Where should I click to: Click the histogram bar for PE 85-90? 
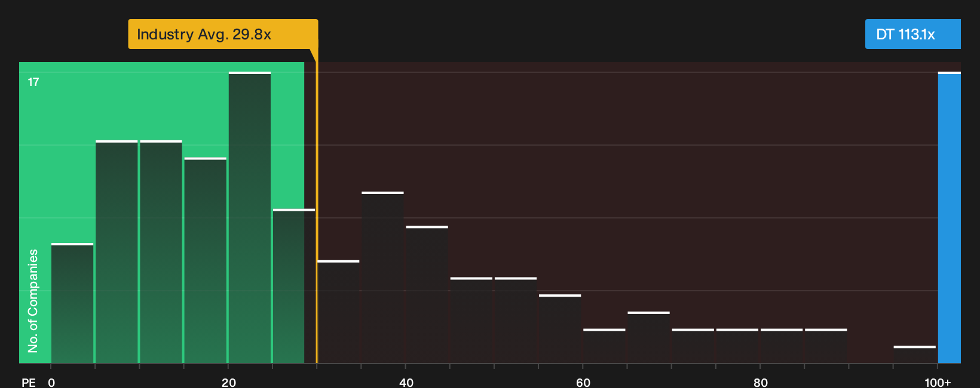point(826,346)
